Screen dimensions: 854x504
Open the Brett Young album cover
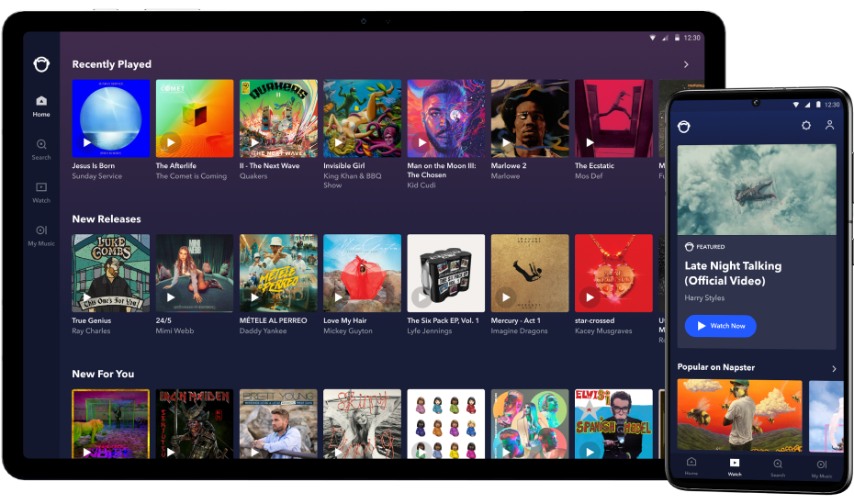[278, 423]
